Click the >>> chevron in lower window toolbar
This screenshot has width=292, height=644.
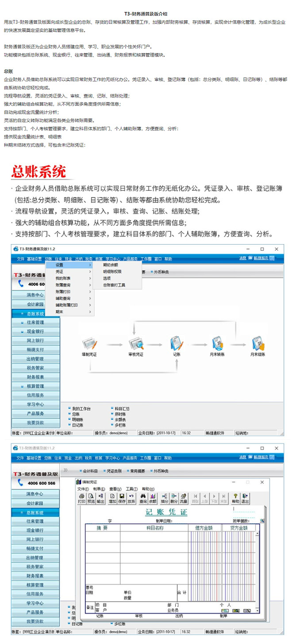[65, 471]
